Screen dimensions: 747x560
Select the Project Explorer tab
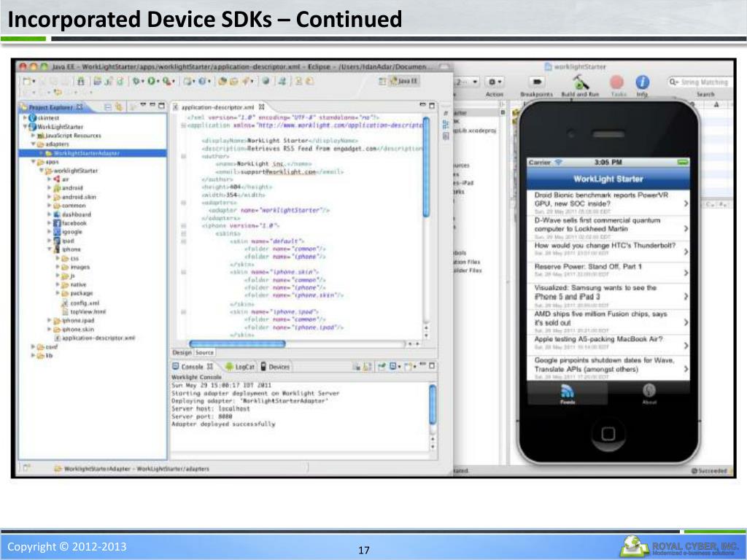pos(52,107)
